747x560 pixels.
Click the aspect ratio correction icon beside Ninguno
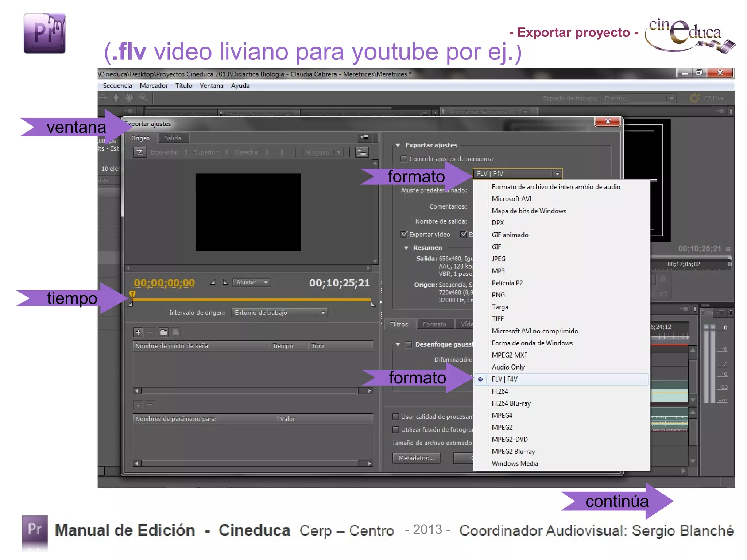(x=361, y=152)
